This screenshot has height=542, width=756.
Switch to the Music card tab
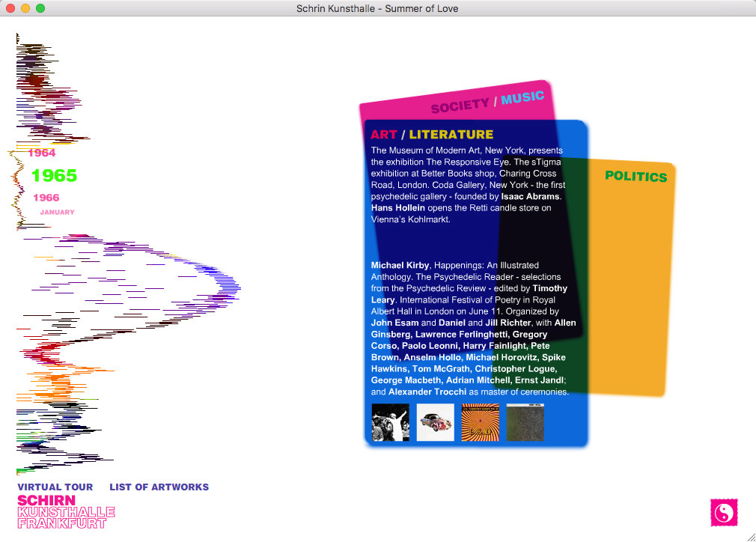522,97
